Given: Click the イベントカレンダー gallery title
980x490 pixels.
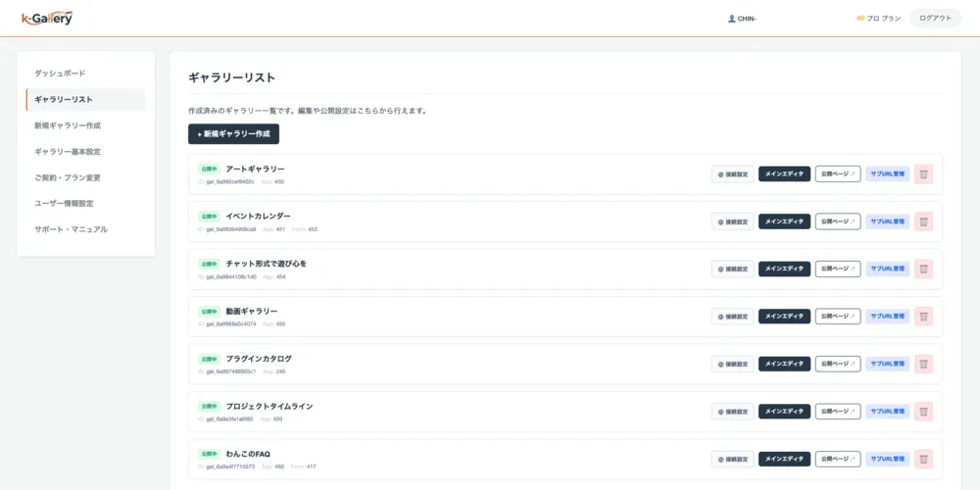Looking at the screenshot, I should point(258,217).
